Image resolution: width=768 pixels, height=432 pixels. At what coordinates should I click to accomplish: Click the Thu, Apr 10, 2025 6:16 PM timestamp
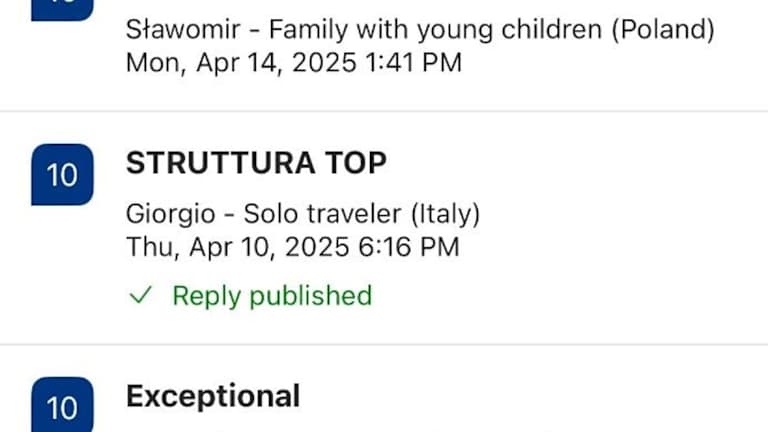292,246
